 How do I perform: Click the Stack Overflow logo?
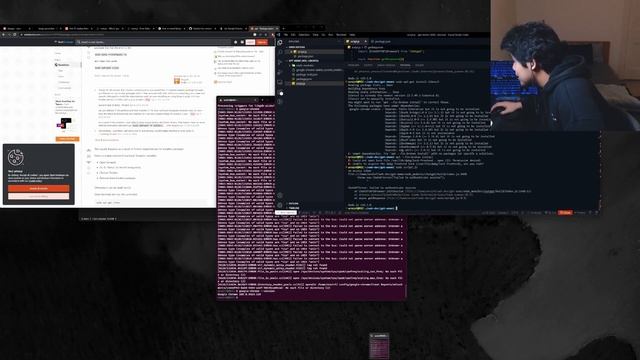click(65, 42)
